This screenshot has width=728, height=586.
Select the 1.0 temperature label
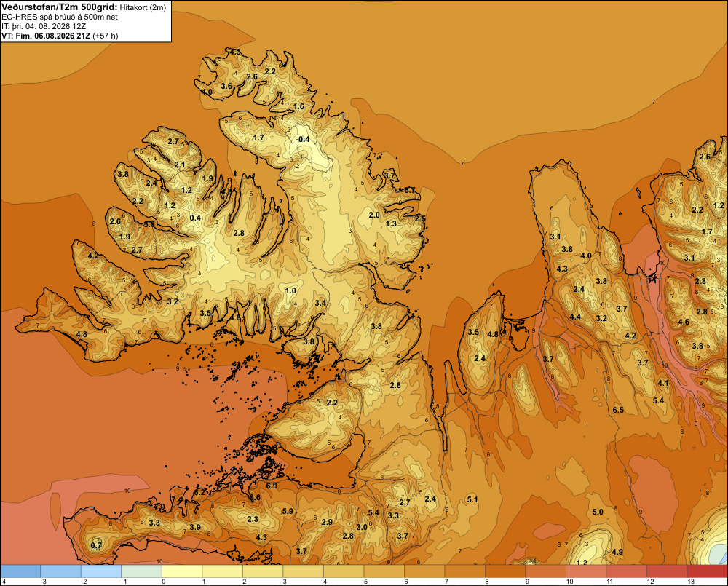290,291
